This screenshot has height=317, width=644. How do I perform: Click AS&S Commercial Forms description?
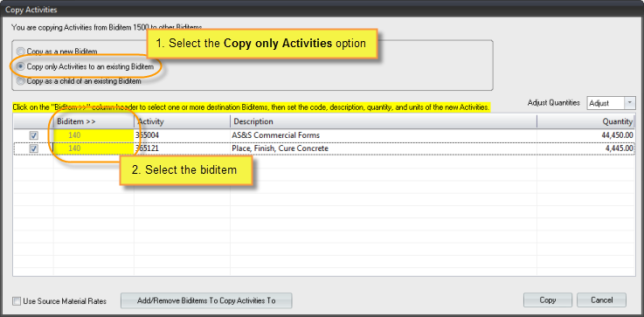tap(275, 135)
